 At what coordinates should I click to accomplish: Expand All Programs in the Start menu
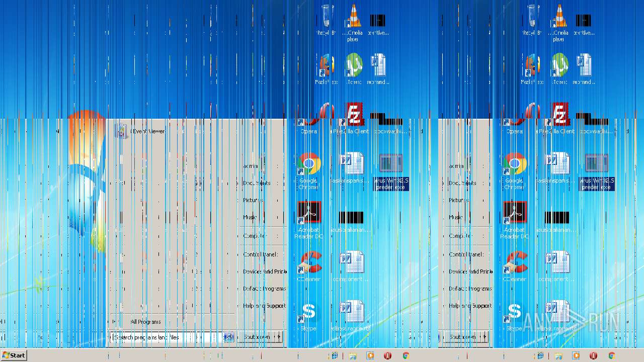click(146, 322)
